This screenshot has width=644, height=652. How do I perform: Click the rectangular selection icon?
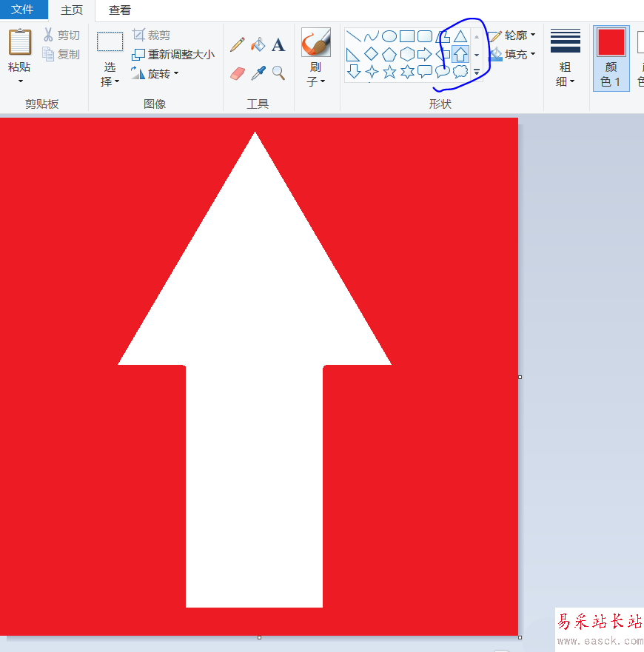tap(110, 41)
